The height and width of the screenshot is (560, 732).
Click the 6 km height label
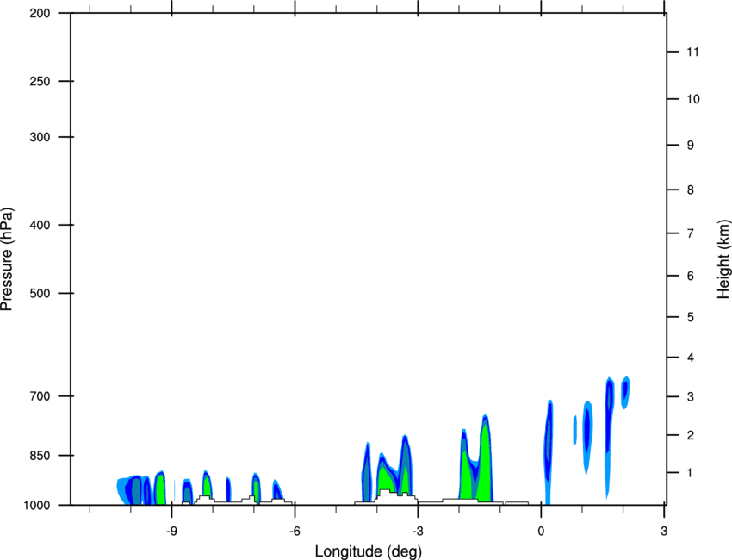tap(691, 276)
